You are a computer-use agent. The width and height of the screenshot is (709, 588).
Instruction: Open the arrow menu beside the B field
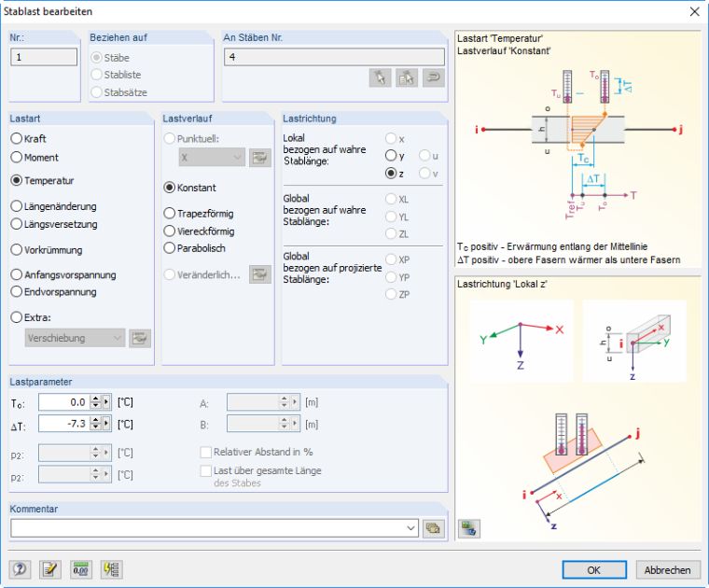295,424
